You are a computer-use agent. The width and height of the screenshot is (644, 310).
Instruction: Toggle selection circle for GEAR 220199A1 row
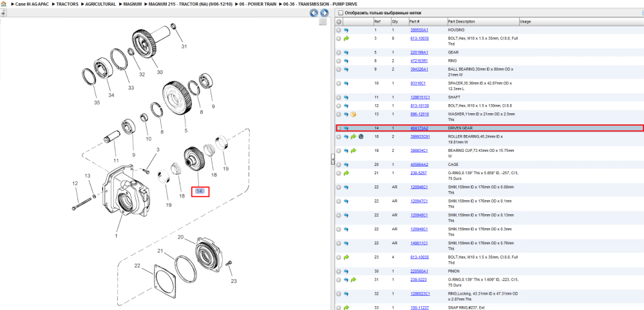pyautogui.click(x=339, y=53)
